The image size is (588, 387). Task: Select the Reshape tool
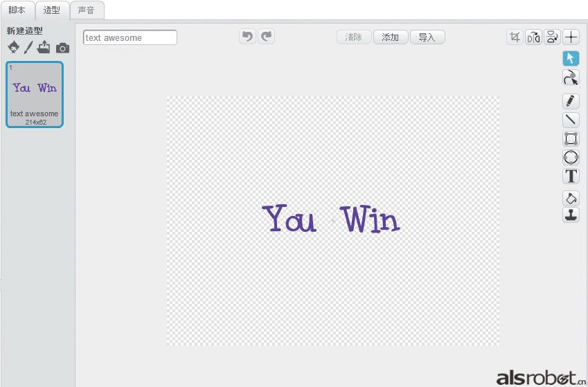[x=570, y=77]
